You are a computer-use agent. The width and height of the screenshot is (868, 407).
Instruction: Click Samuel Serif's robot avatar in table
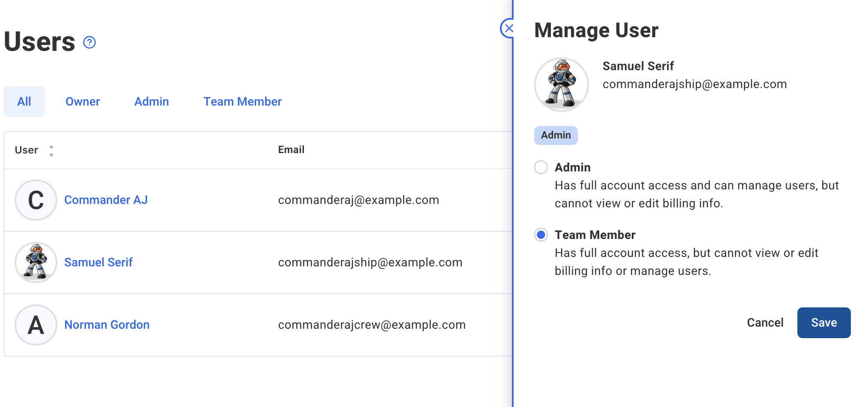(36, 262)
